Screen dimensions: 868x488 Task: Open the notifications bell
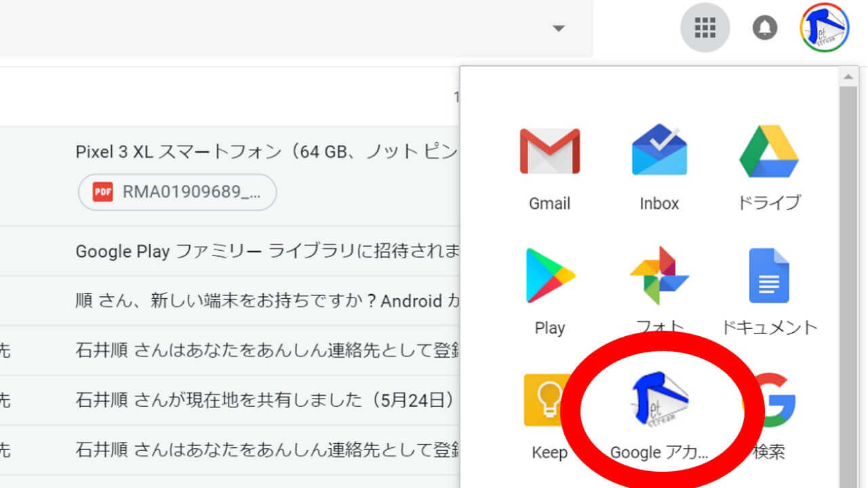[765, 28]
